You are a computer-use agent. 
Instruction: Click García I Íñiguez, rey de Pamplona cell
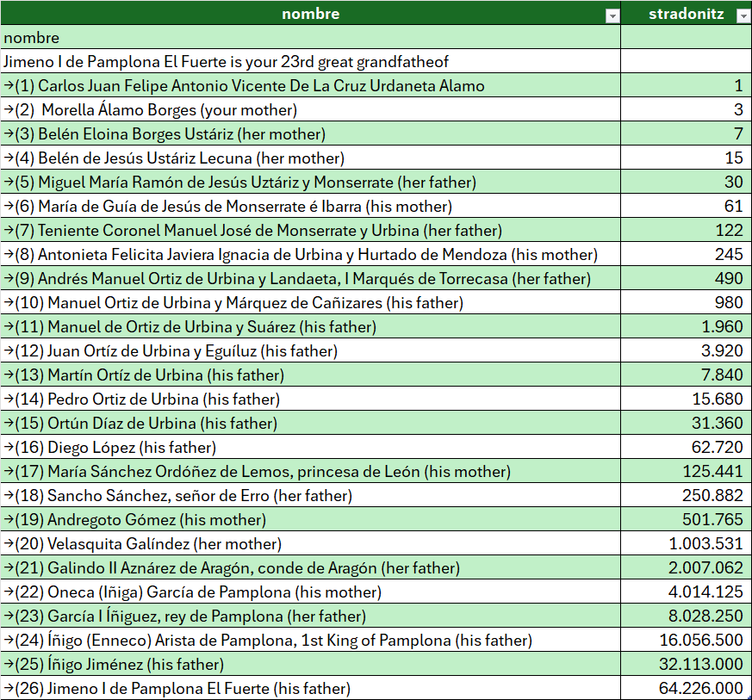[x=311, y=616]
